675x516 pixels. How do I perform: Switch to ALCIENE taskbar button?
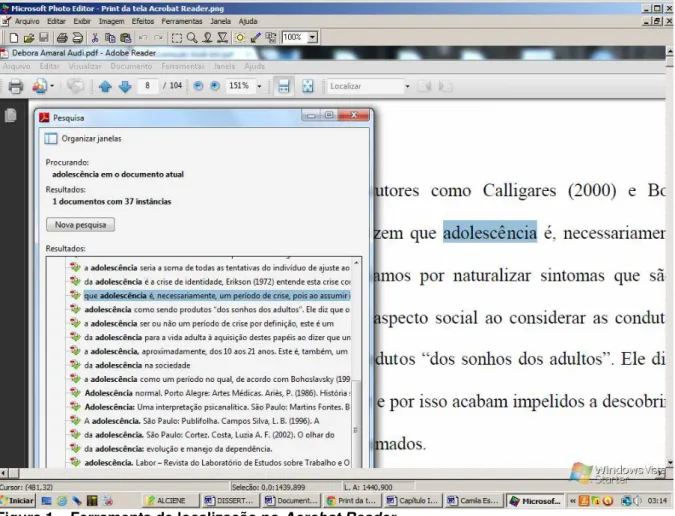pyautogui.click(x=171, y=501)
